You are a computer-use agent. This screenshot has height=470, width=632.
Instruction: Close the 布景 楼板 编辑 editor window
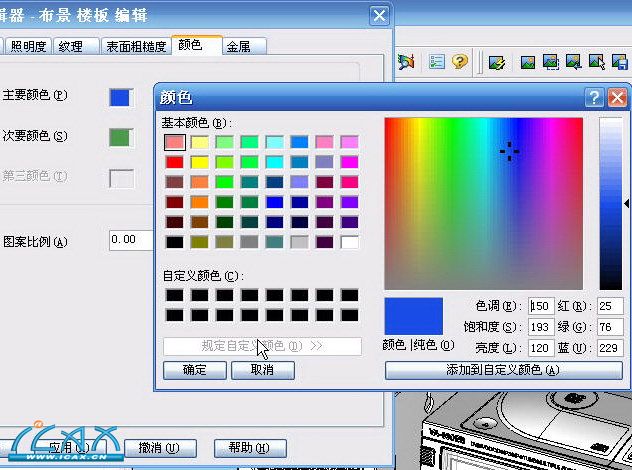point(379,16)
